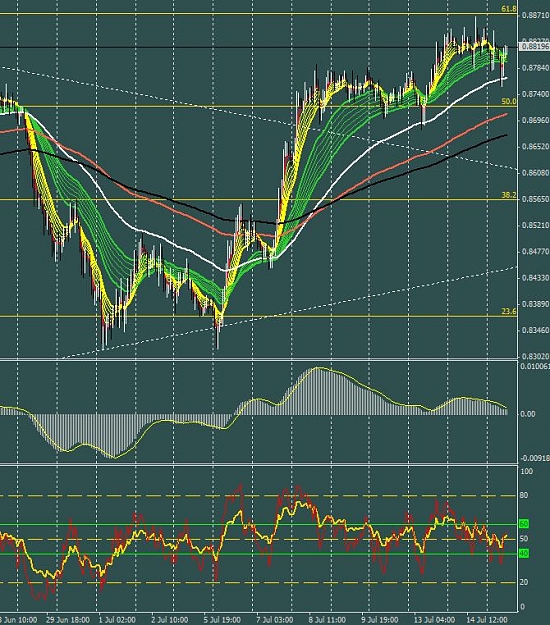Click RSI scale label 100
Image resolution: width=550 pixels, height=625 pixels.
click(x=527, y=472)
